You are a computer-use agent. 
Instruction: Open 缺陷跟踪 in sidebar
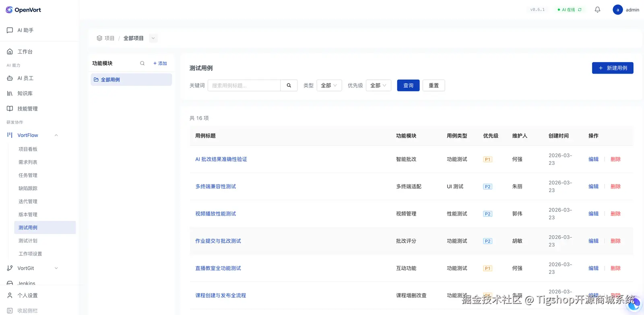[28, 189]
